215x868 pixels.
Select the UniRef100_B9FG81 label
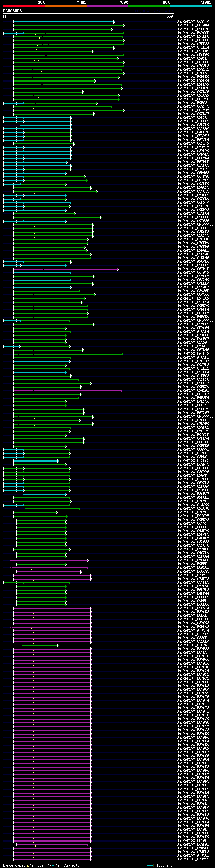click(x=193, y=103)
